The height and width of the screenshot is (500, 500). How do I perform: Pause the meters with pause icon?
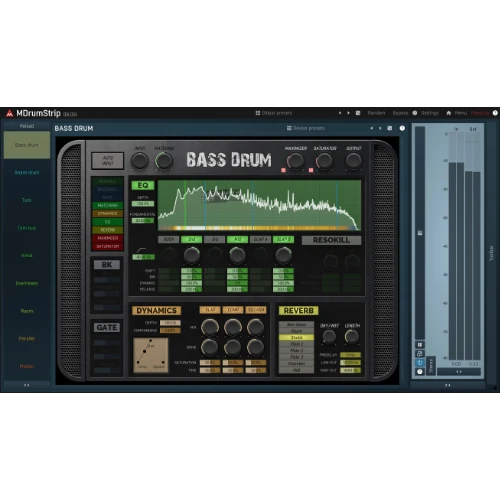(x=420, y=345)
